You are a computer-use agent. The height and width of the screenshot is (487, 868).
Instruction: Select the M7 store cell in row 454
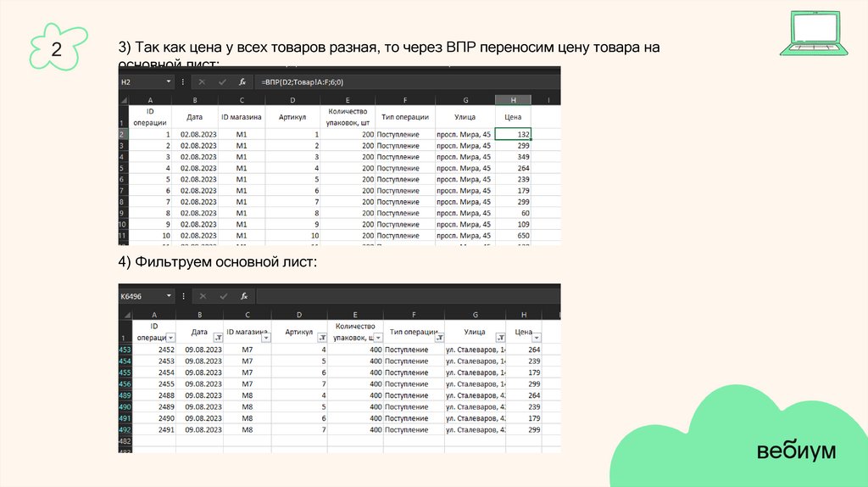pyautogui.click(x=248, y=361)
